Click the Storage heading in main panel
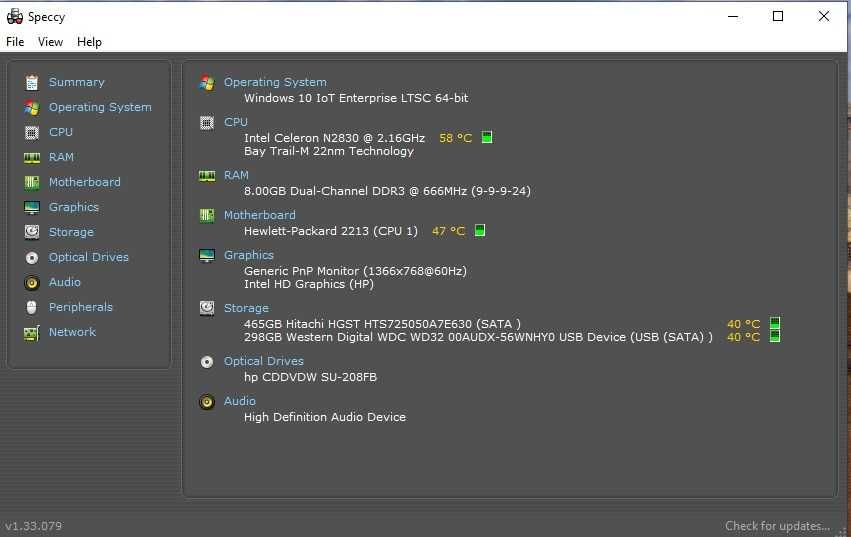 (246, 308)
